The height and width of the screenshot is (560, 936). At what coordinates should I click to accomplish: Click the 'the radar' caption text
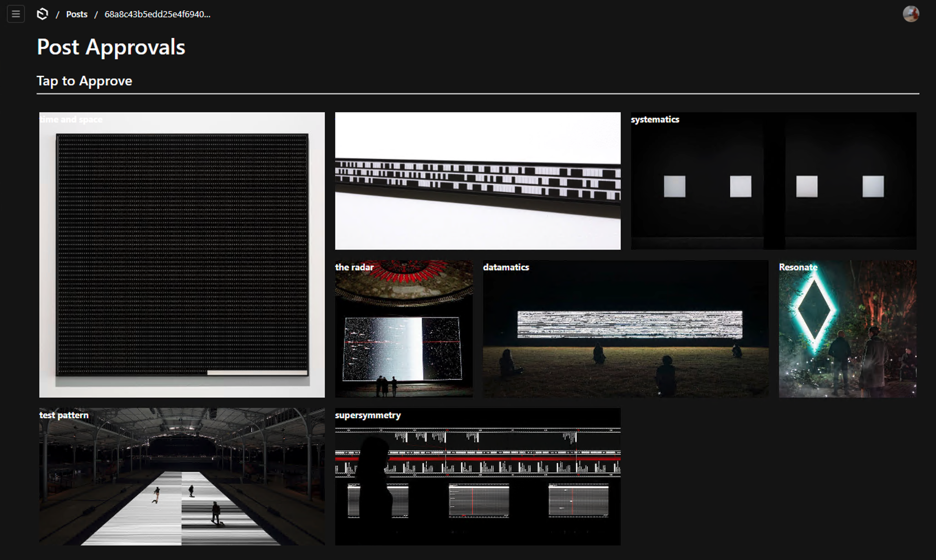pyautogui.click(x=354, y=267)
